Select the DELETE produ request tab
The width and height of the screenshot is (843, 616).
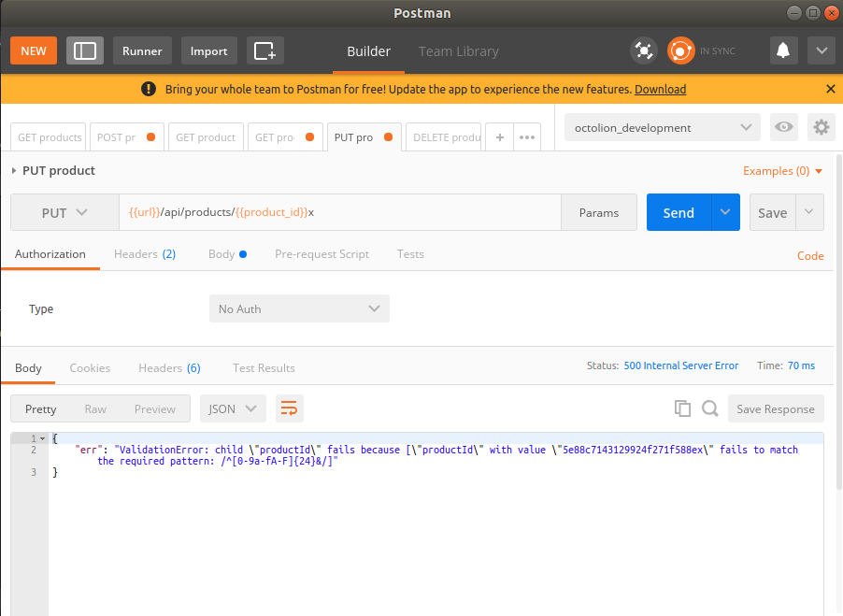(445, 137)
